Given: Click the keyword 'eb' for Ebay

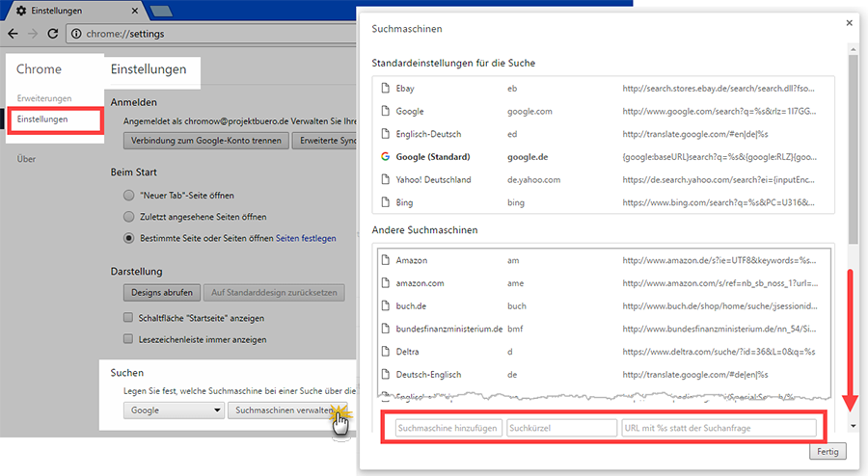Looking at the screenshot, I should 512,89.
